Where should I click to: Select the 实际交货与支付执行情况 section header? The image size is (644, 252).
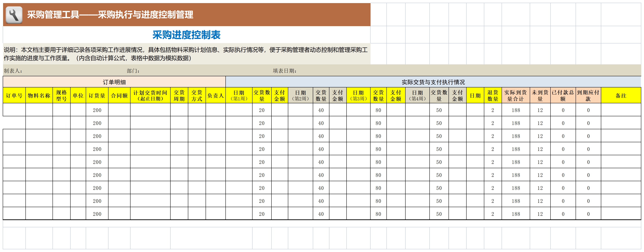[x=433, y=82]
